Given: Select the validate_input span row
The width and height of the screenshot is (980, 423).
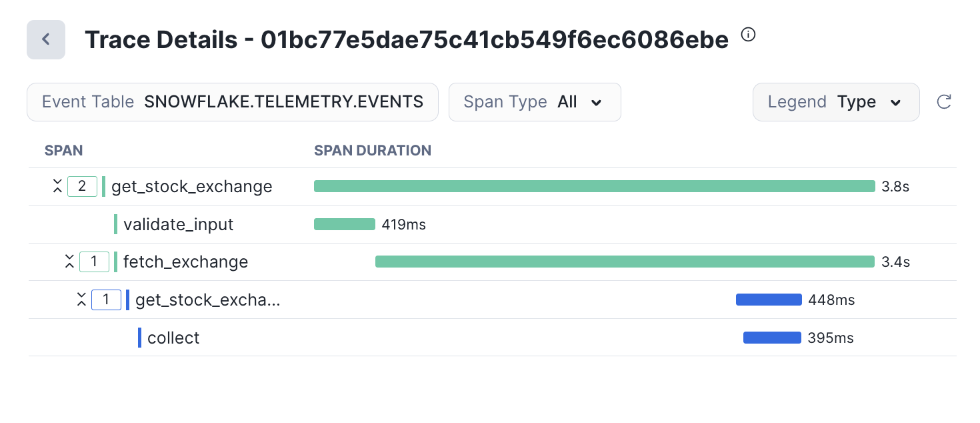Looking at the screenshot, I should coord(492,224).
